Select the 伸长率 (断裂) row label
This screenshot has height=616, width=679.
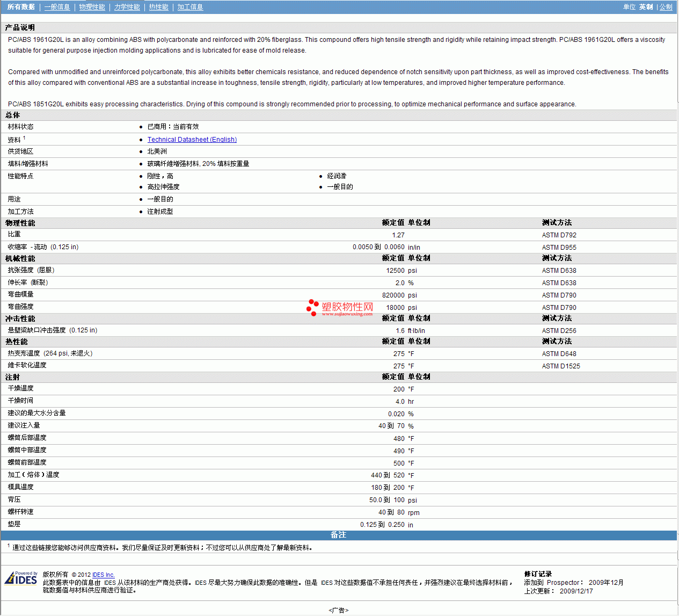tap(28, 282)
